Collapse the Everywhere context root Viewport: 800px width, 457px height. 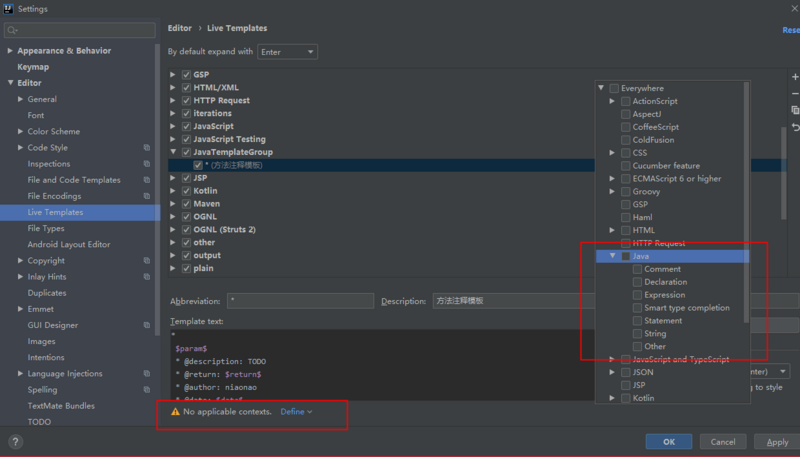point(601,88)
